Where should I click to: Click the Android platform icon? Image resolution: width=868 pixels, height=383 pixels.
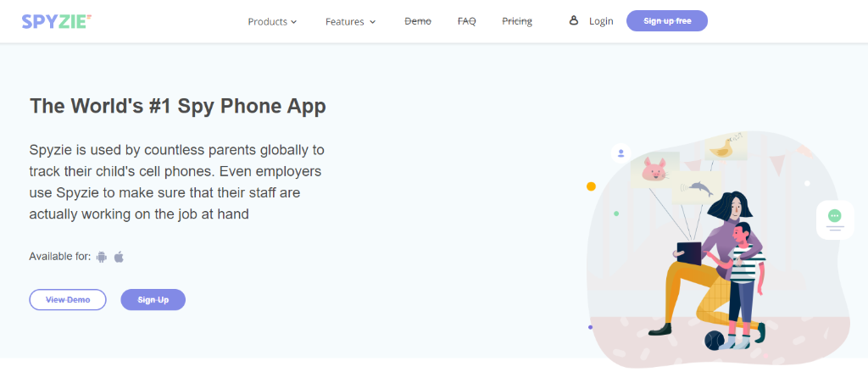pos(102,257)
